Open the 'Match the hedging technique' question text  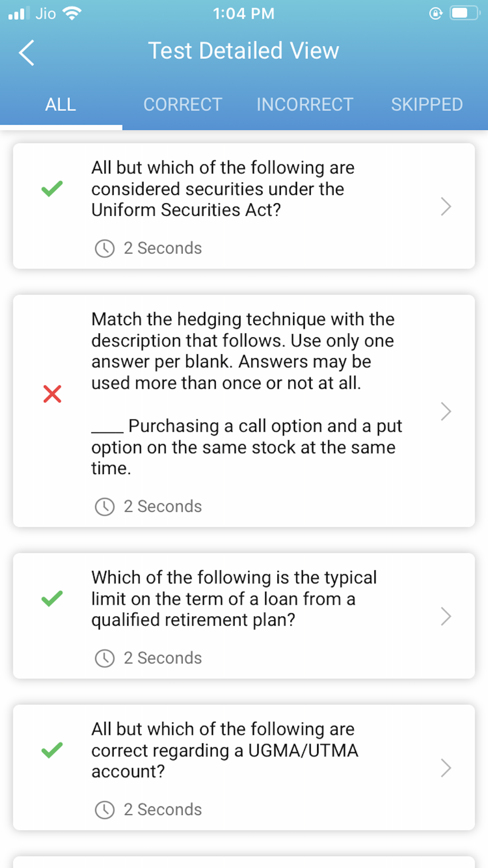tap(243, 351)
